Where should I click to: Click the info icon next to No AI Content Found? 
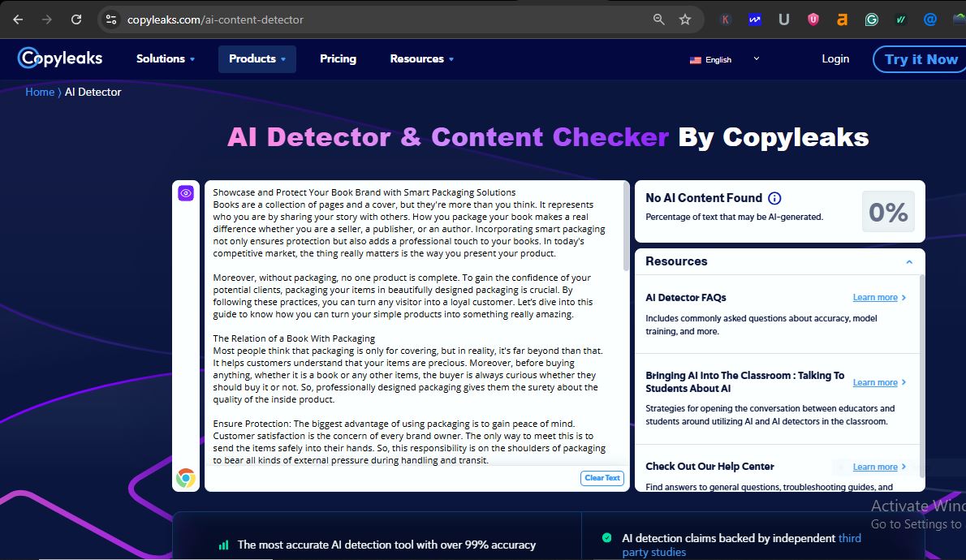(x=774, y=198)
